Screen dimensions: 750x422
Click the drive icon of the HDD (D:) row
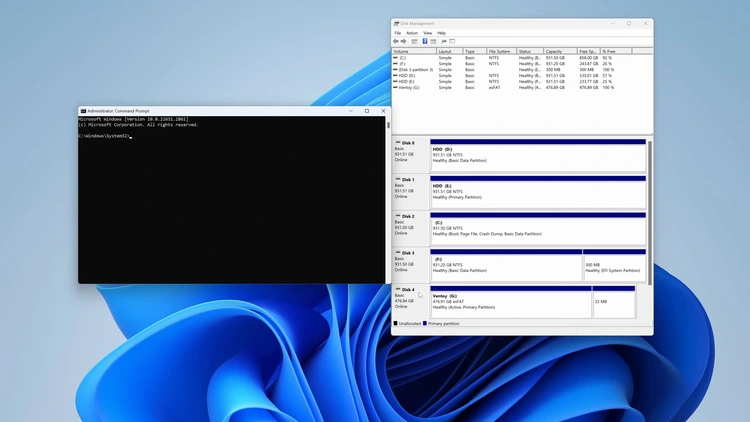pos(396,76)
